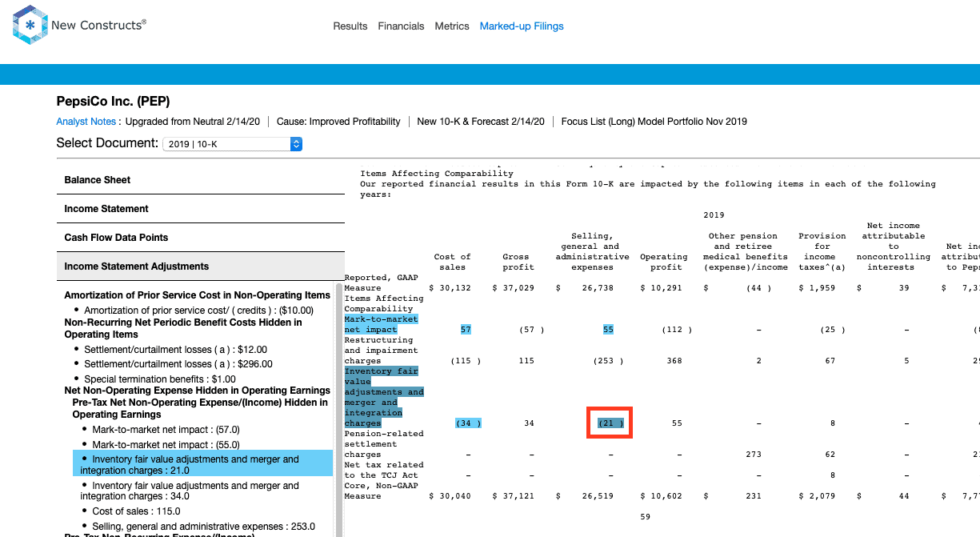Viewport: 980px width, 537px height.
Task: Select Settlement/curtailment losses $296.00 item
Action: pos(178,364)
